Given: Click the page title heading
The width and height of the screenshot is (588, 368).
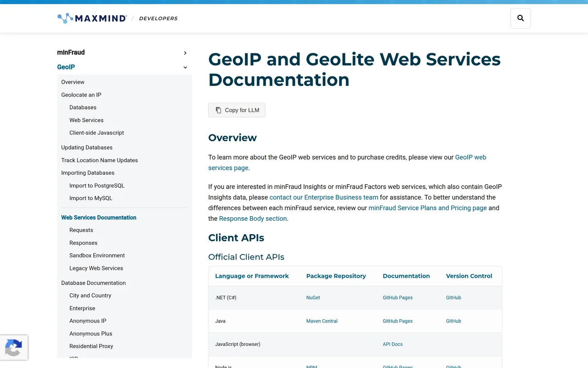Looking at the screenshot, I should 354,69.
